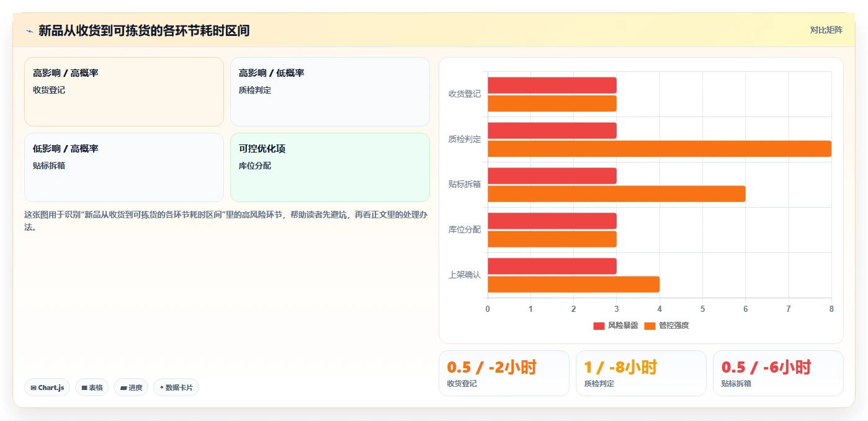Screen dimensions: 868x421
Task: Toggle the 风险暴露 legend red swatch
Action: pos(599,326)
